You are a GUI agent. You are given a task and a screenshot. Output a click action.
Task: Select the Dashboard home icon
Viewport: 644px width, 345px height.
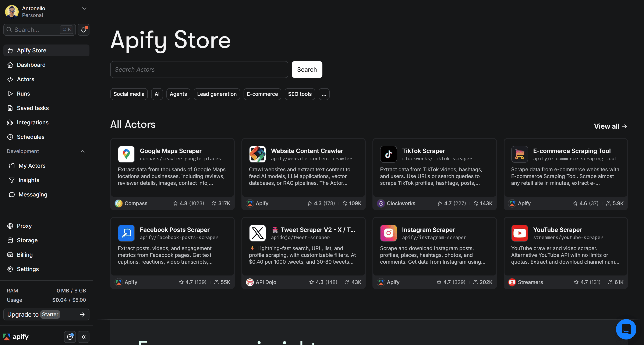10,65
